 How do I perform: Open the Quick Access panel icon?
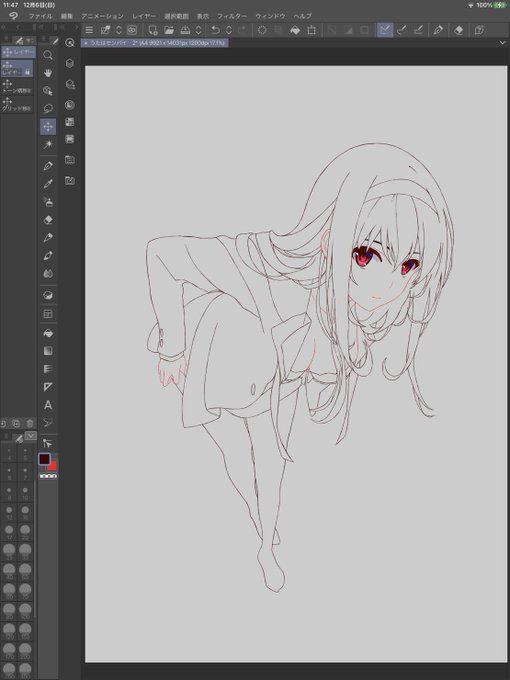tap(70, 42)
